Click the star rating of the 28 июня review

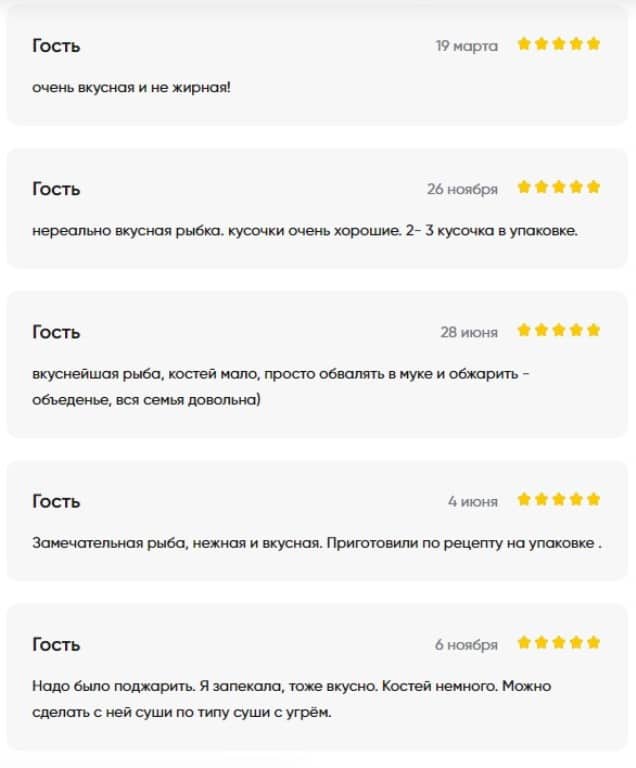coord(558,330)
